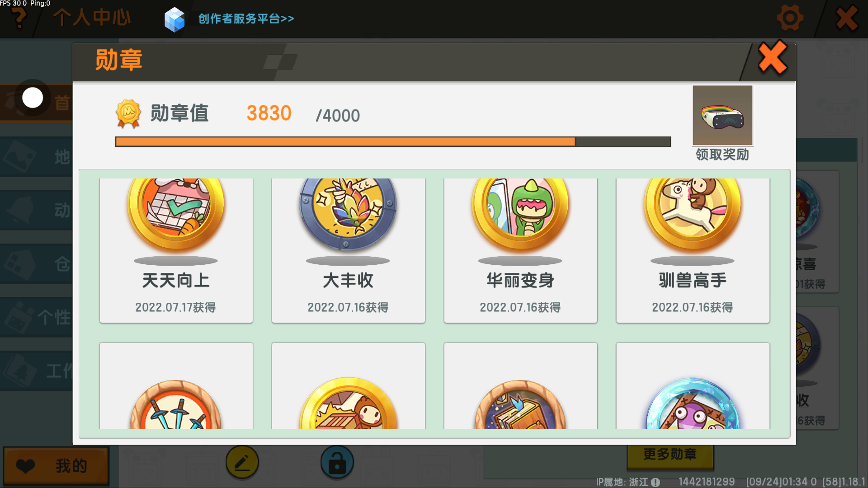Click the 更多勋章 button
The width and height of the screenshot is (868, 488).
click(x=670, y=455)
